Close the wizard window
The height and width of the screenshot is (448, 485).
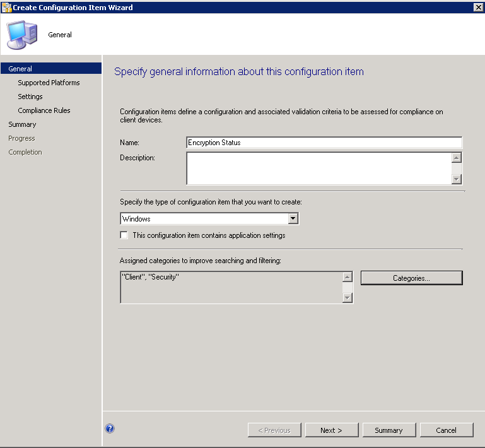point(477,6)
